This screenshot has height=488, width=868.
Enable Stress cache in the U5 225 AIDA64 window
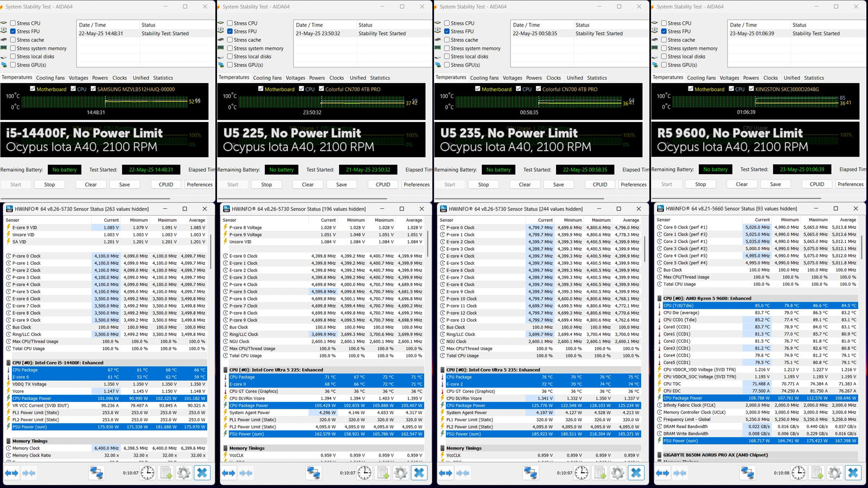point(230,40)
